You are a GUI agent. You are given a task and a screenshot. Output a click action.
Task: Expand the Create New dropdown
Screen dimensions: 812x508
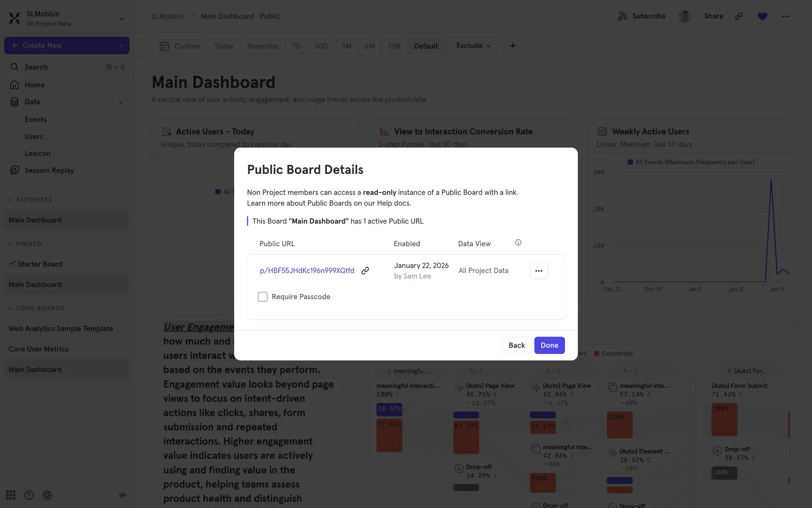121,46
